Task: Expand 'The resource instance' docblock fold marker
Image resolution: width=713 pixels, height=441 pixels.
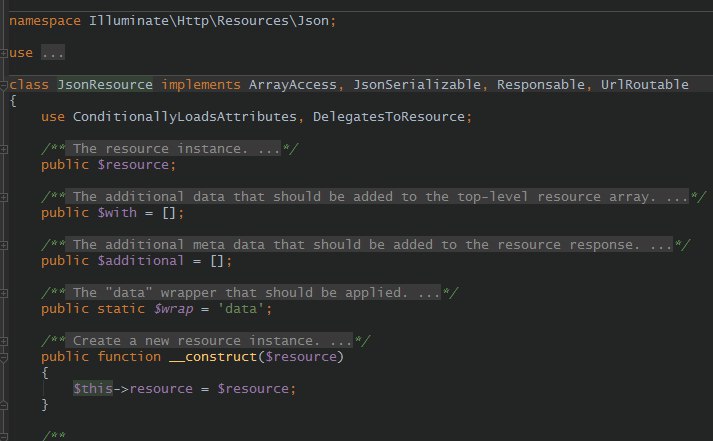Action: click(4, 149)
